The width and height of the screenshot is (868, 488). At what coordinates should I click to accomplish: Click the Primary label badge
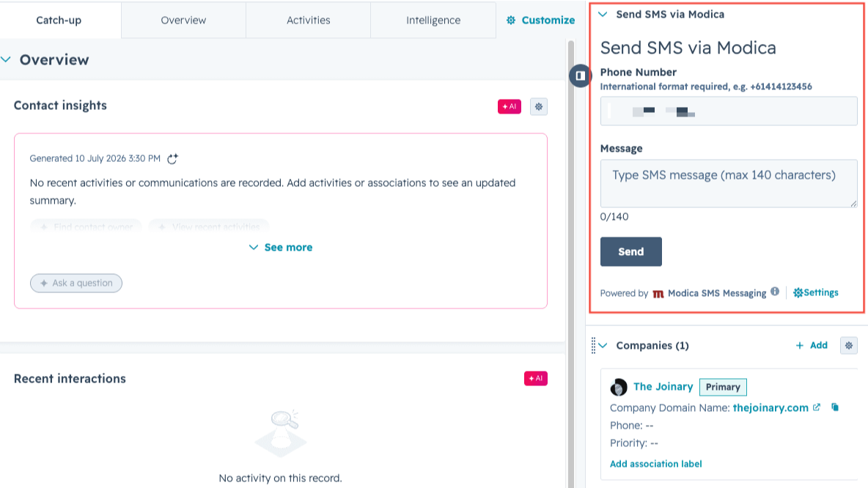(x=723, y=387)
